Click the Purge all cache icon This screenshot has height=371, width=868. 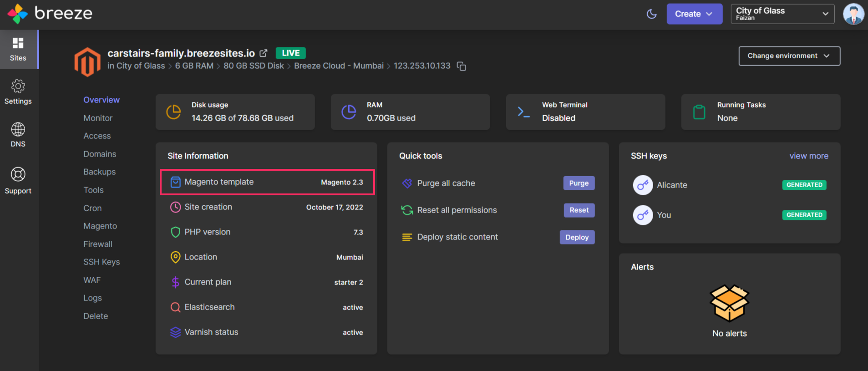[407, 183]
